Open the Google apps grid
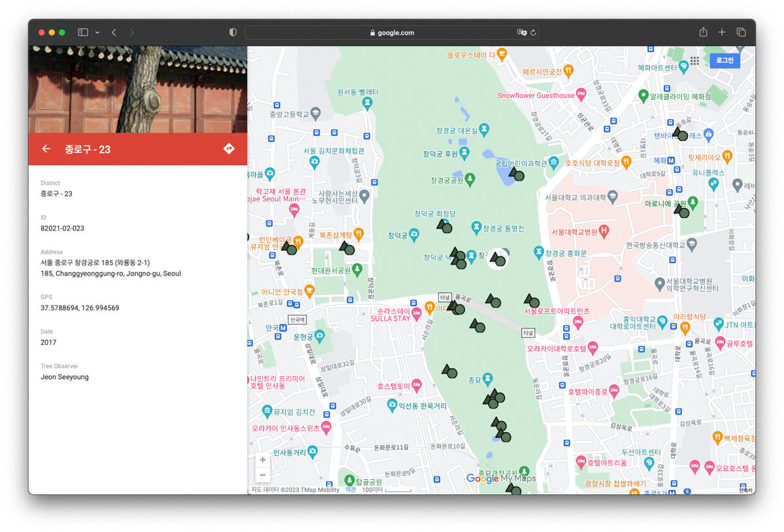The height and width of the screenshot is (532, 784). click(694, 61)
